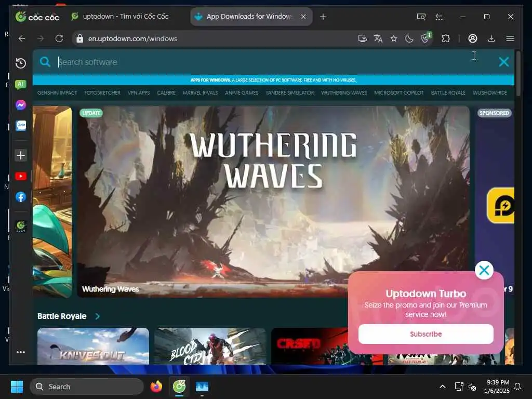532x399 pixels.
Task: Open the FotoSketcher link
Action: point(102,92)
